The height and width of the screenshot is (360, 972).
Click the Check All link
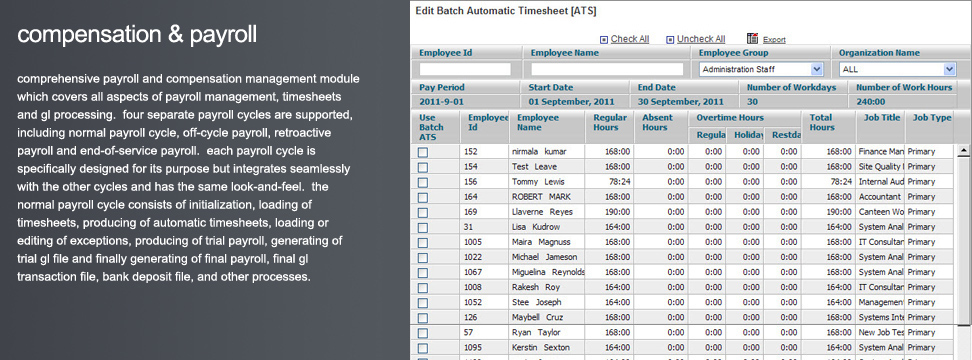(x=630, y=39)
